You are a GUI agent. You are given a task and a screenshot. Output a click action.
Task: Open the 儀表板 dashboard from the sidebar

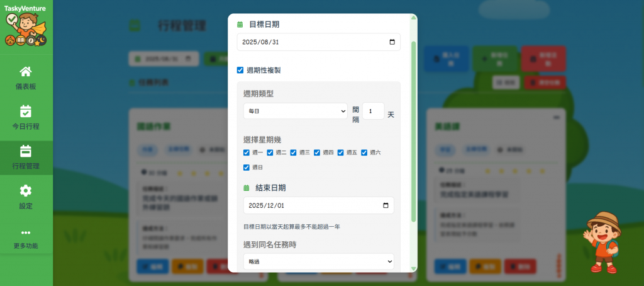tap(26, 77)
